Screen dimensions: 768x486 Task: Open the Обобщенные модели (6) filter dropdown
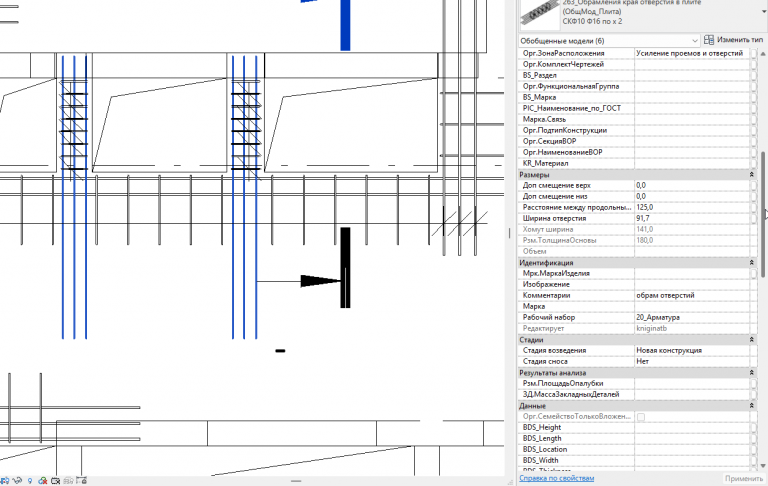tap(609, 40)
